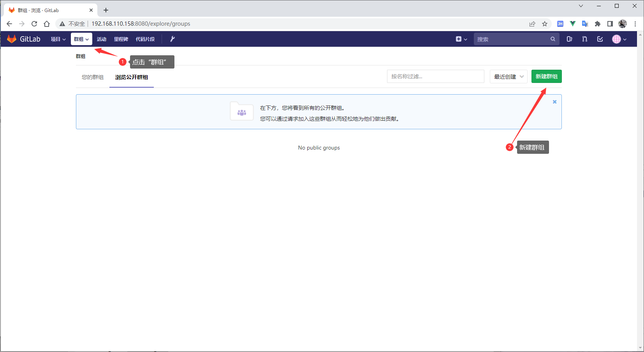Viewport: 644px width, 352px height.
Task: Open the tab search chevron
Action: 581,6
